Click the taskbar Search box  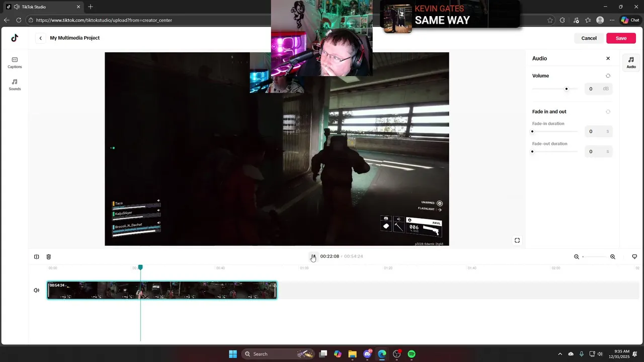coord(279,354)
